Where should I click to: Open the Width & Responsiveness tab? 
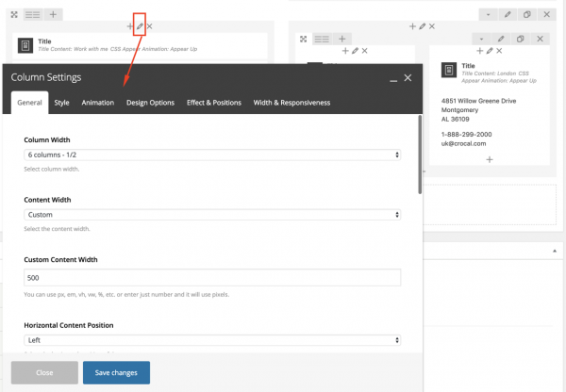point(291,103)
